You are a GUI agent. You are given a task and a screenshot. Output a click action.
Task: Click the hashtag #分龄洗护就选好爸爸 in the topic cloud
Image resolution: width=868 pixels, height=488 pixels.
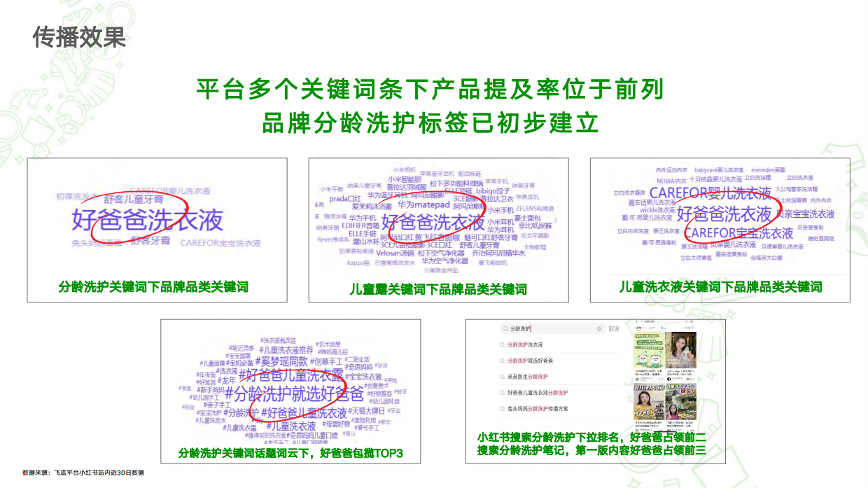tap(294, 394)
